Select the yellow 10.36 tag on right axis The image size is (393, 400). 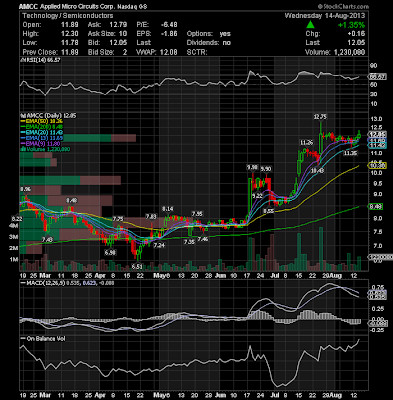pyautogui.click(x=377, y=165)
